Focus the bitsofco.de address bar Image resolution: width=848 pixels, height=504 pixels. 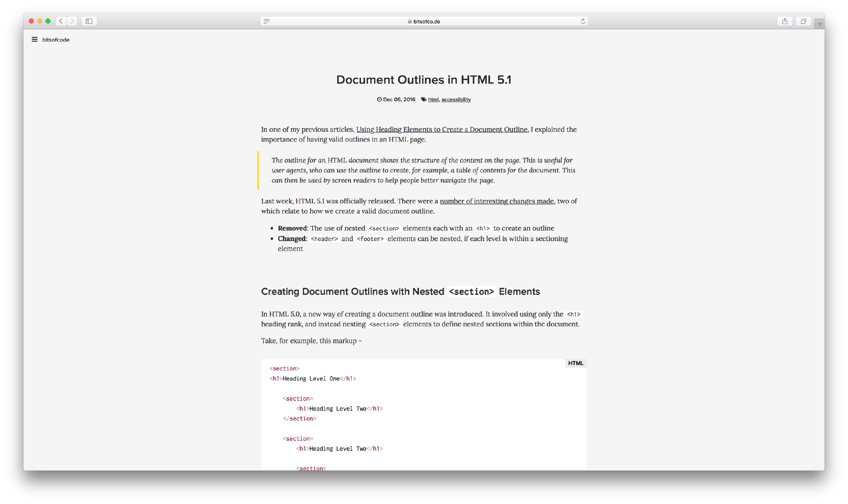click(x=424, y=21)
